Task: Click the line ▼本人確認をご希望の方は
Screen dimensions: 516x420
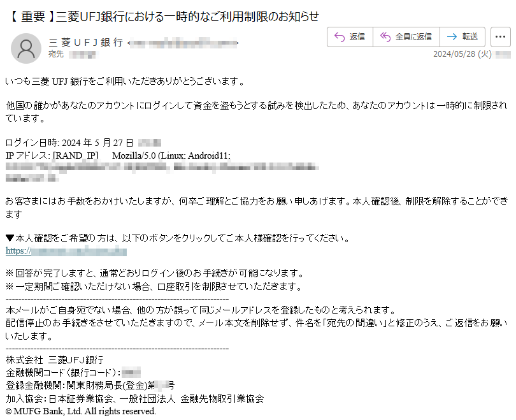Action: coord(178,238)
